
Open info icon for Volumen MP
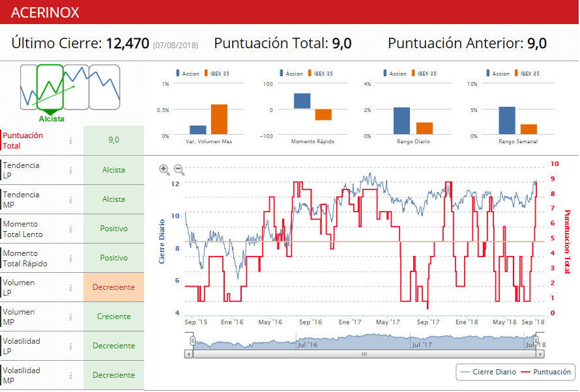click(x=70, y=317)
